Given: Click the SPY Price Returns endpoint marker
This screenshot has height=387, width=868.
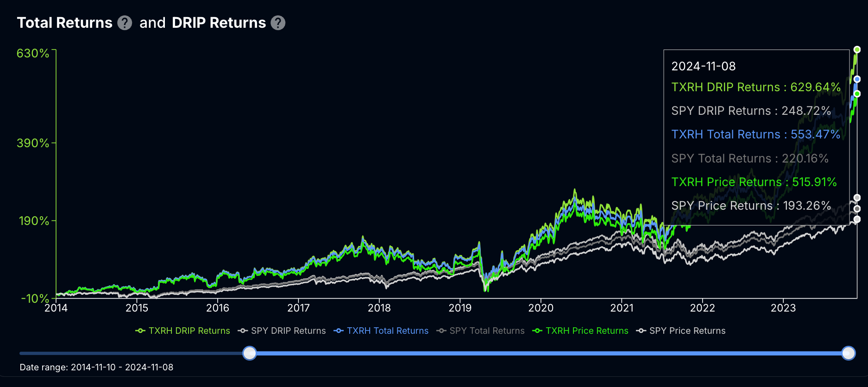Looking at the screenshot, I should (857, 219).
